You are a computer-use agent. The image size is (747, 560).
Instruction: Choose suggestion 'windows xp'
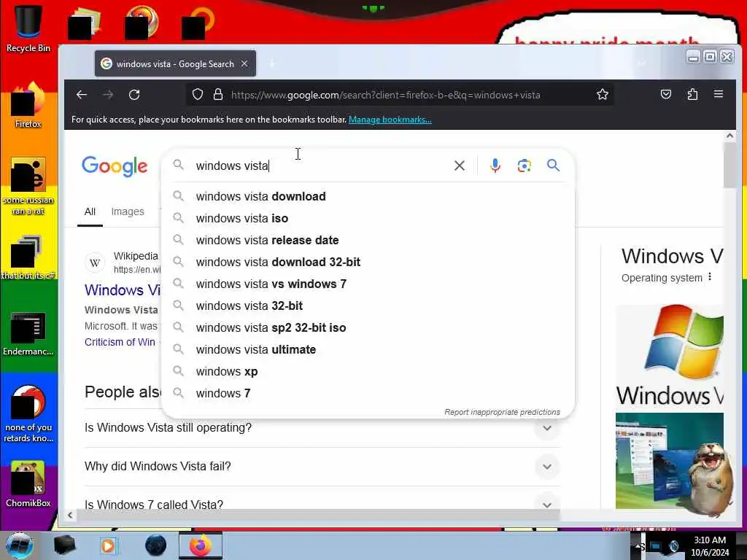pos(368,371)
